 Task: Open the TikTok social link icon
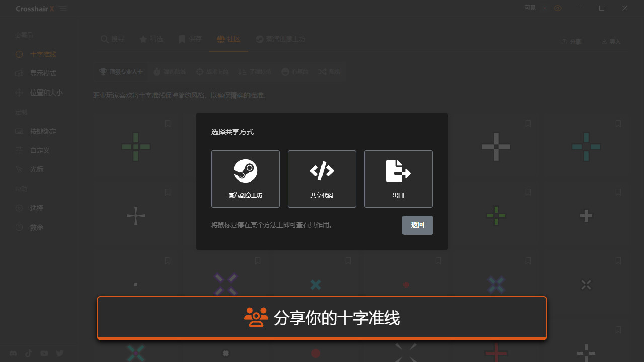(x=28, y=353)
